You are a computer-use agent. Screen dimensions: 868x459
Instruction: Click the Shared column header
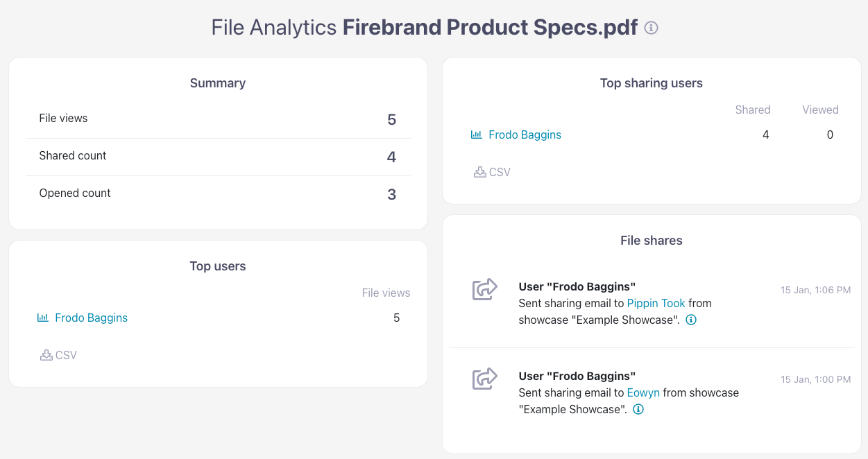click(753, 110)
